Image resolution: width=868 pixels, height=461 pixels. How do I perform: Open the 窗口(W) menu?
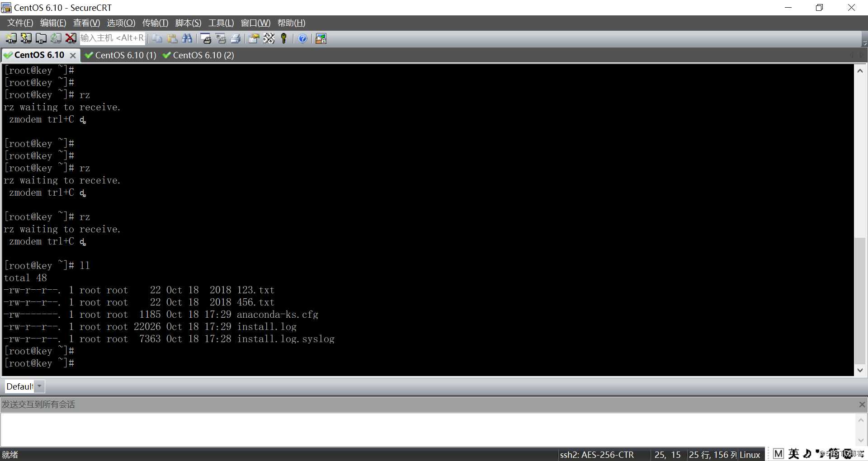pyautogui.click(x=255, y=23)
